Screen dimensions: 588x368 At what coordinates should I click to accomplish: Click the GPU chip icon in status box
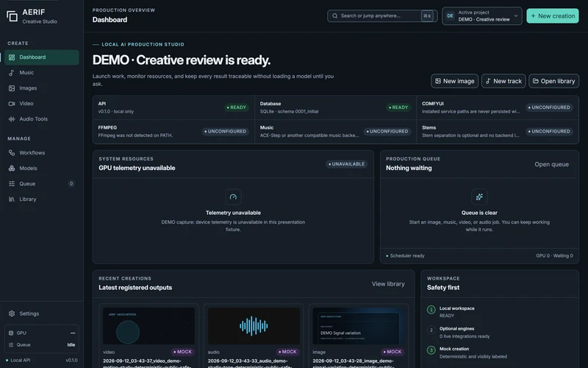coord(11,333)
